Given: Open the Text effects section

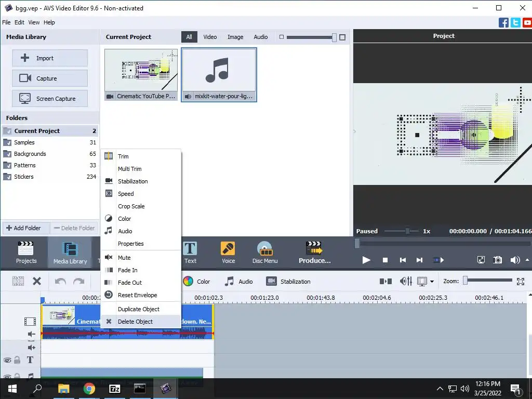Looking at the screenshot, I should (190, 252).
